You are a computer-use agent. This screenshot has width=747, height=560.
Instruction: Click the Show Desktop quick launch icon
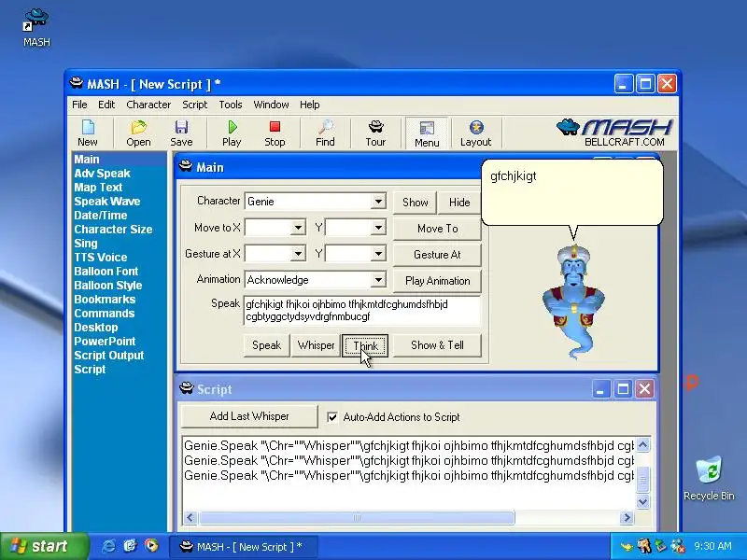[130, 546]
